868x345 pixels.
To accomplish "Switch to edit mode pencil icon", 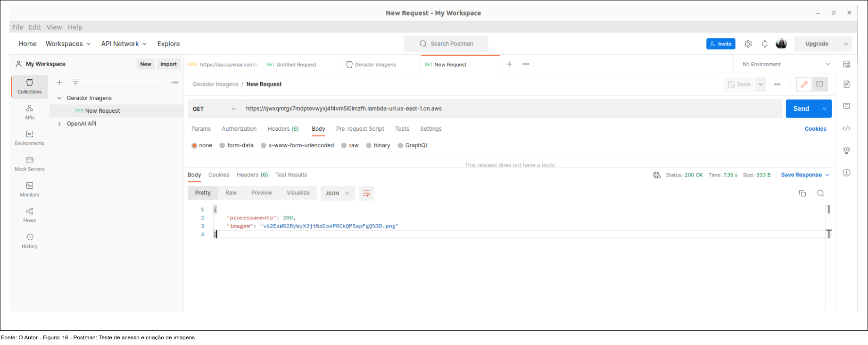I will point(804,84).
